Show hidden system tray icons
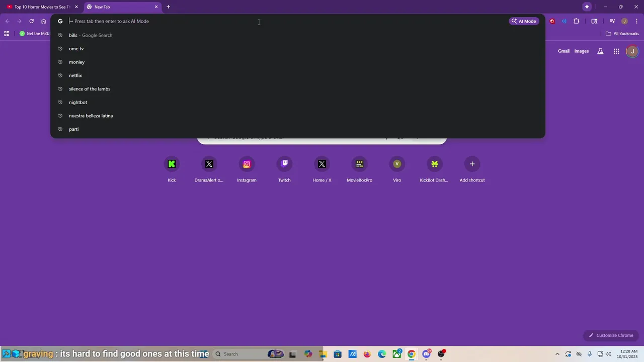The width and height of the screenshot is (644, 362). point(557,354)
